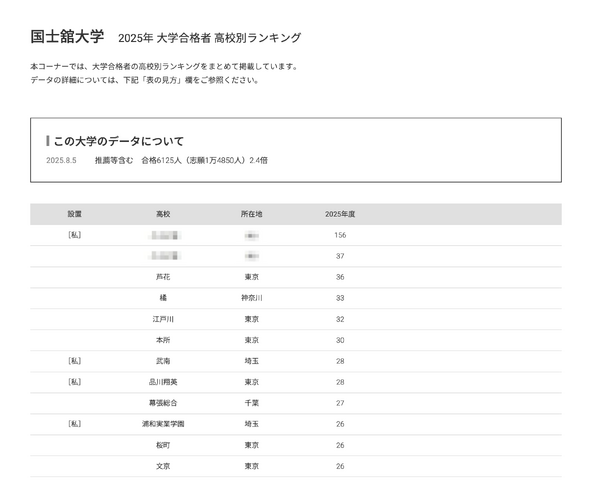The height and width of the screenshot is (480, 594).
Task: Click 東京 in the 芦花 row
Action: coord(252,277)
